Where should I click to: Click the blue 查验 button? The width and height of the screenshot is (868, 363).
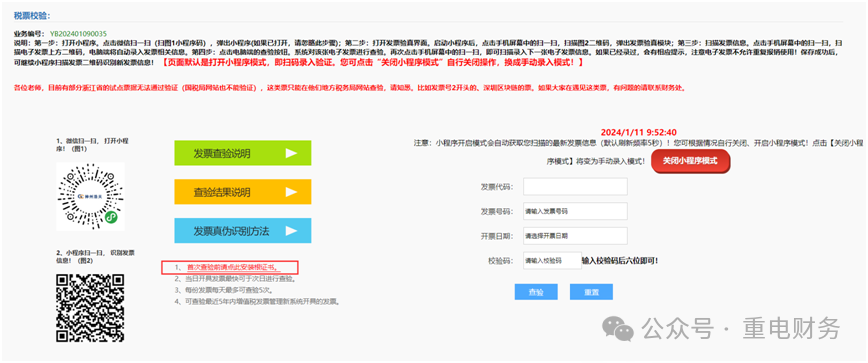[536, 292]
